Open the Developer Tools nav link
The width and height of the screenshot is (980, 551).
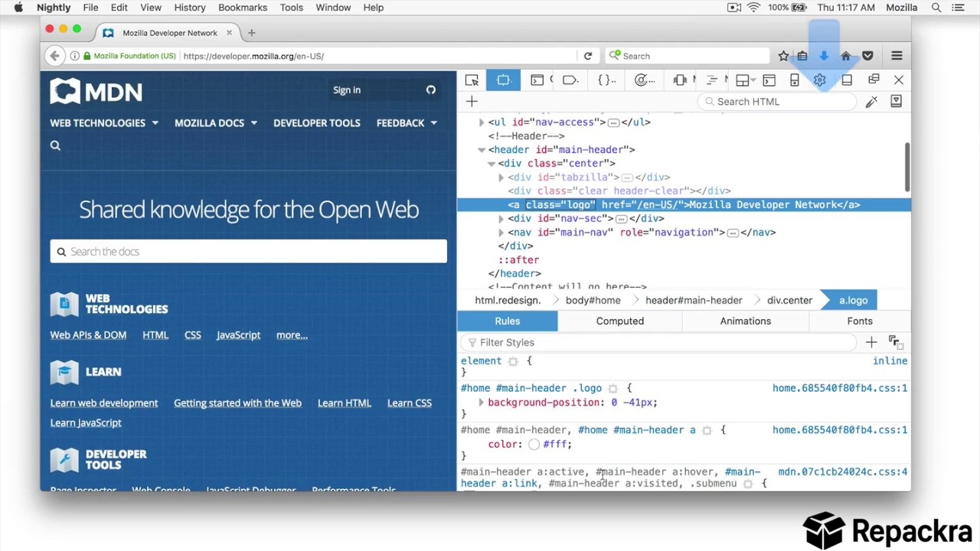tap(317, 122)
